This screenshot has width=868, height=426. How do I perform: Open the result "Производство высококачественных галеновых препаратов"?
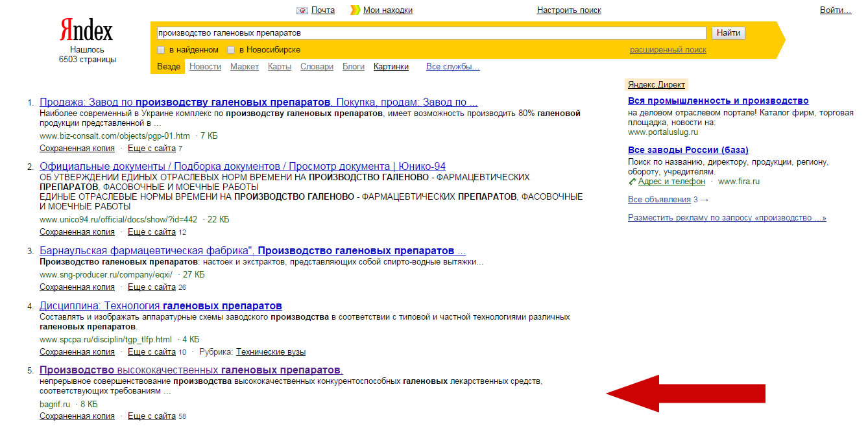point(191,370)
